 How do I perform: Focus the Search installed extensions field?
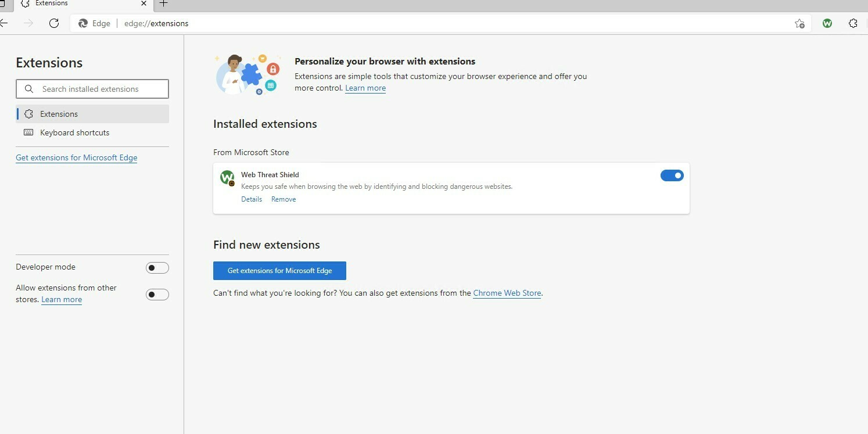(x=92, y=89)
